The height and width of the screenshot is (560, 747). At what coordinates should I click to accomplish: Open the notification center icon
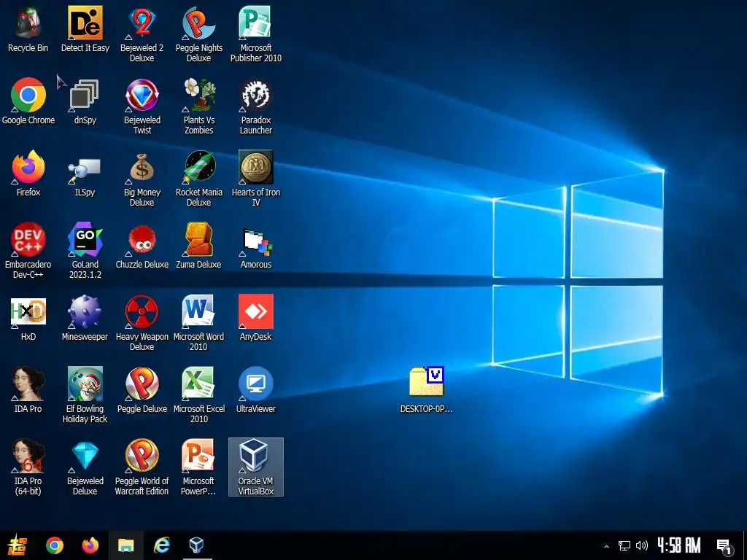tap(724, 546)
